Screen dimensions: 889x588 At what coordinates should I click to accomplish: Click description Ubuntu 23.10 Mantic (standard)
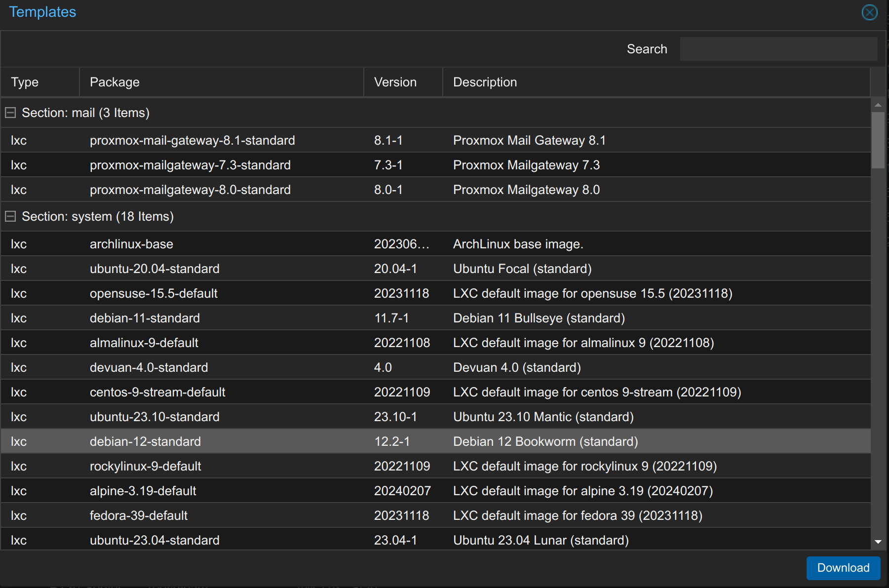pos(543,417)
